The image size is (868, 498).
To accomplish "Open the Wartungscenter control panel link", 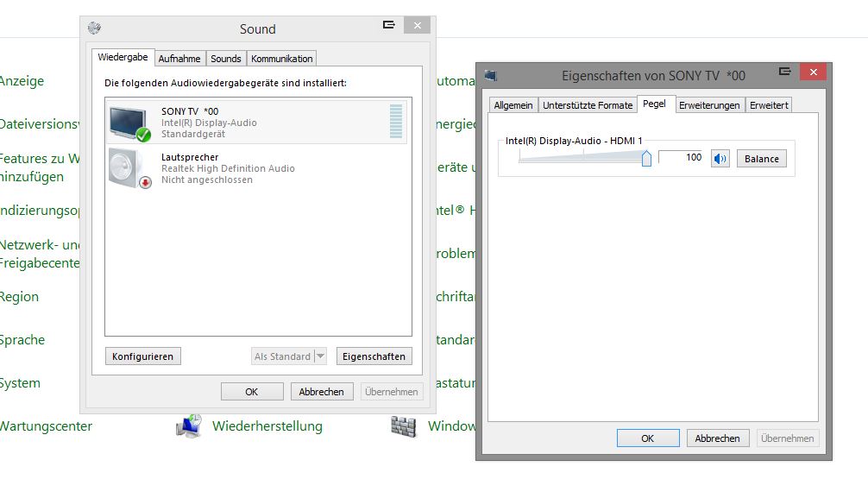I will (x=46, y=426).
